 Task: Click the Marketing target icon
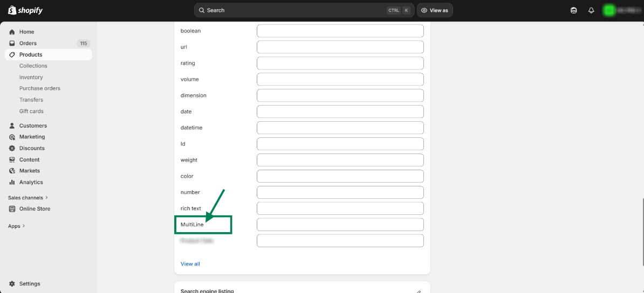[12, 137]
